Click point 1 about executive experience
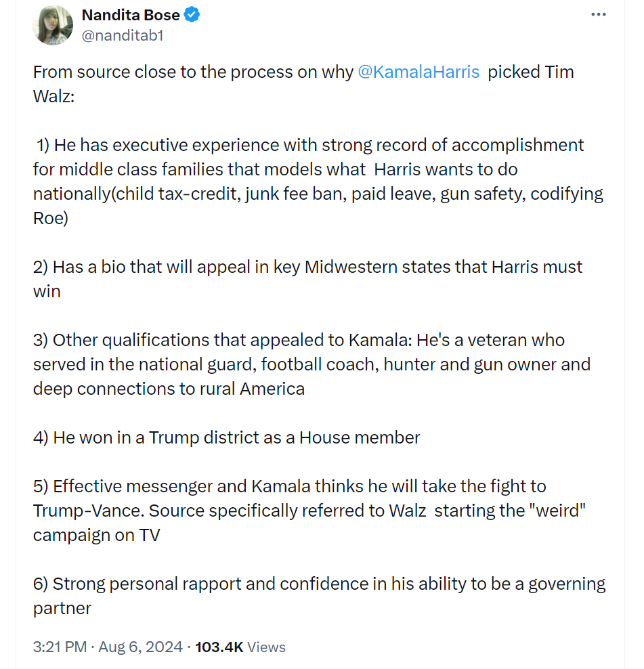 tap(318, 181)
